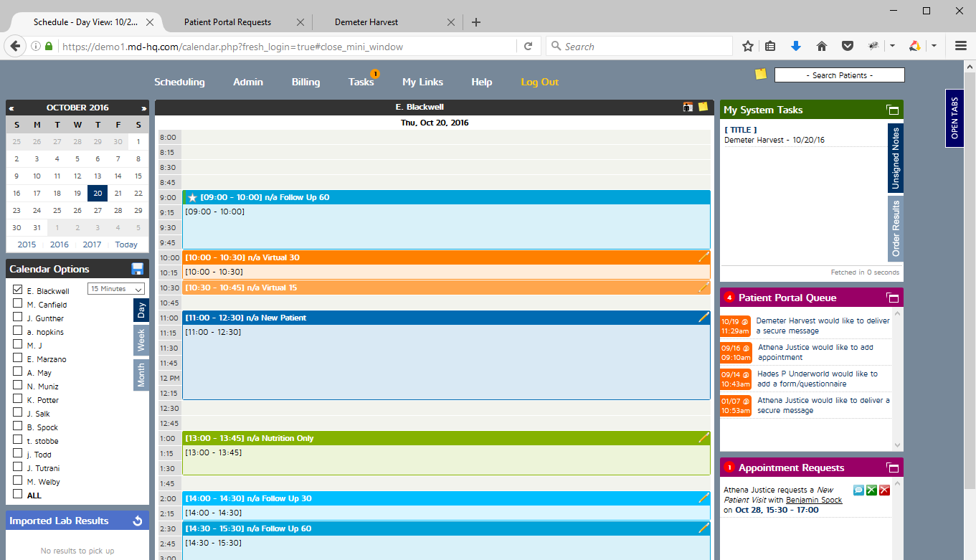This screenshot has width=976, height=560.
Task: Open the message icon on the appointment request
Action: click(x=858, y=490)
